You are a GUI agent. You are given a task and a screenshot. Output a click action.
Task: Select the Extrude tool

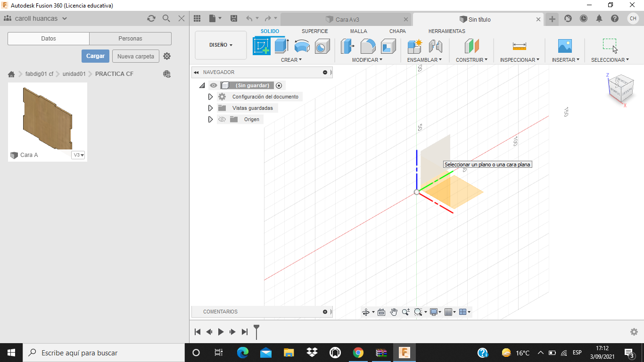click(281, 46)
